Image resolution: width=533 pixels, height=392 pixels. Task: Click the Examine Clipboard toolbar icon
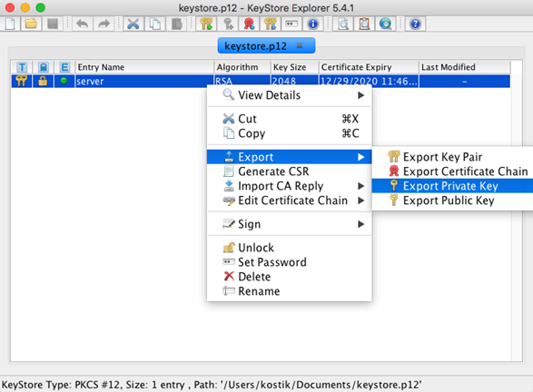(x=364, y=24)
